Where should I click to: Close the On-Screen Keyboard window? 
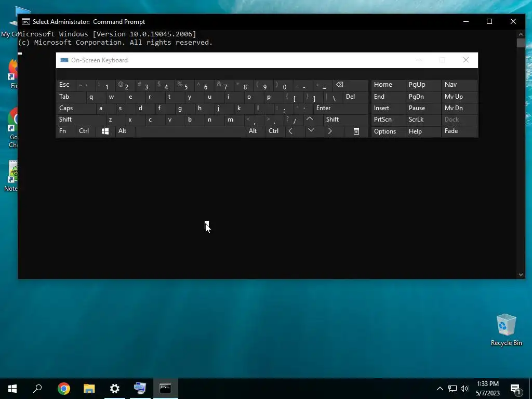(x=466, y=60)
